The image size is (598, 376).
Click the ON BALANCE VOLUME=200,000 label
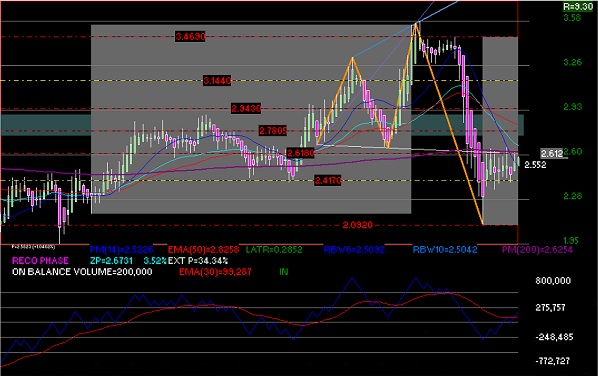[82, 272]
